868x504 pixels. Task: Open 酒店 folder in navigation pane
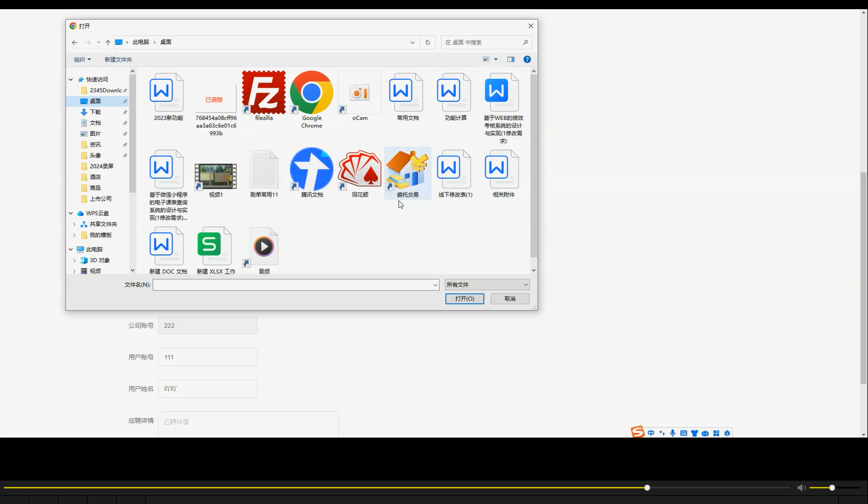pyautogui.click(x=95, y=178)
